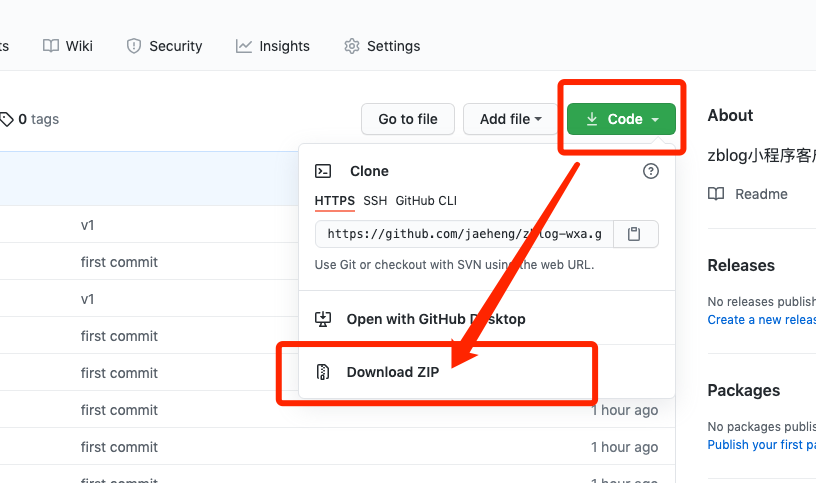Image resolution: width=816 pixels, height=483 pixels.
Task: Click the ZIP file icon
Action: [323, 372]
